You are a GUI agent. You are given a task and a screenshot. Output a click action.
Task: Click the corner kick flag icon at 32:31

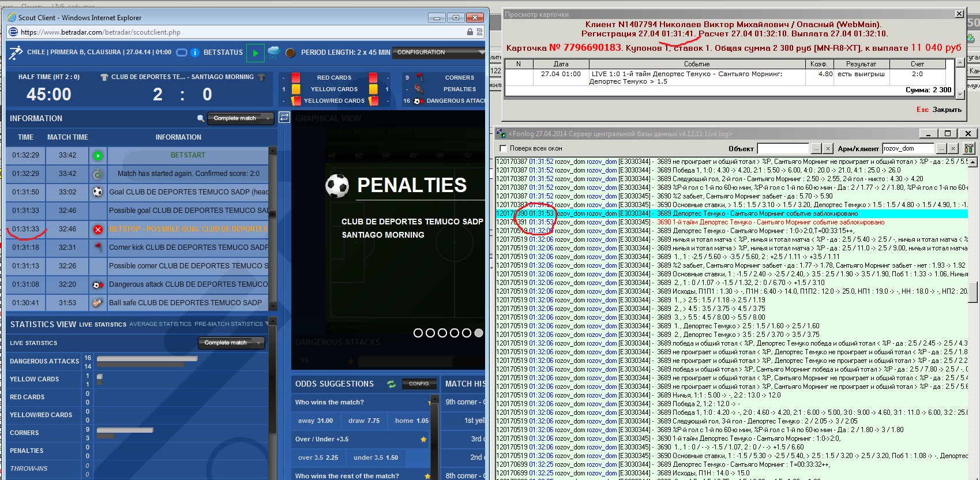point(98,247)
